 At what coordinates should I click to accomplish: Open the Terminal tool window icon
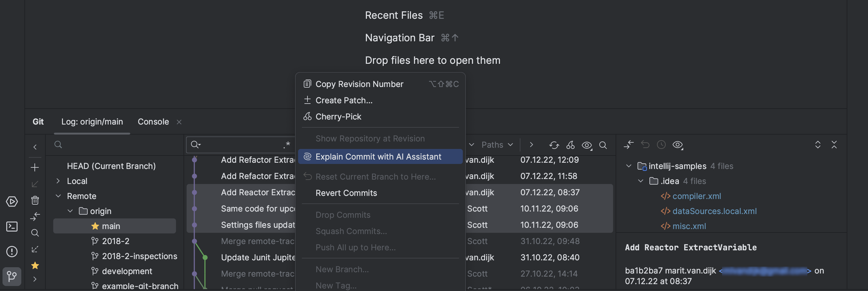click(12, 226)
